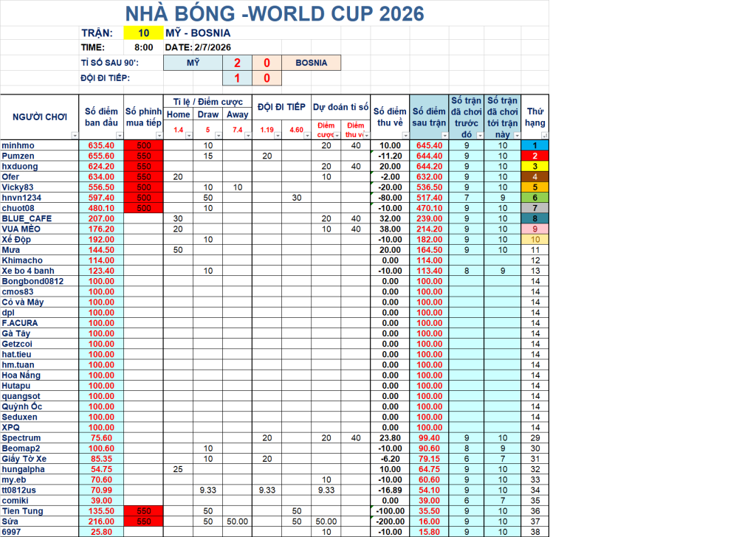Screen dimensions: 756x537
Task: Click the Dự đoán tỉ số header
Action: click(x=341, y=107)
